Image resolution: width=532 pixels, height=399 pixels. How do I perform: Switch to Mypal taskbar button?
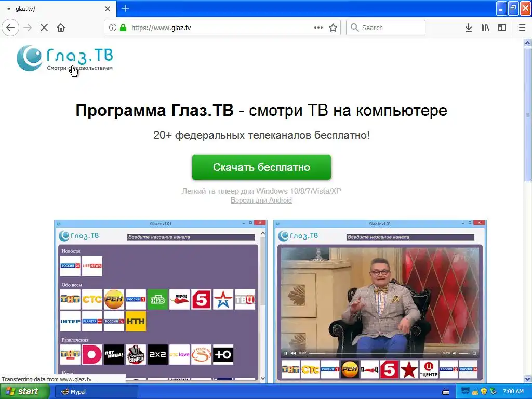96,392
